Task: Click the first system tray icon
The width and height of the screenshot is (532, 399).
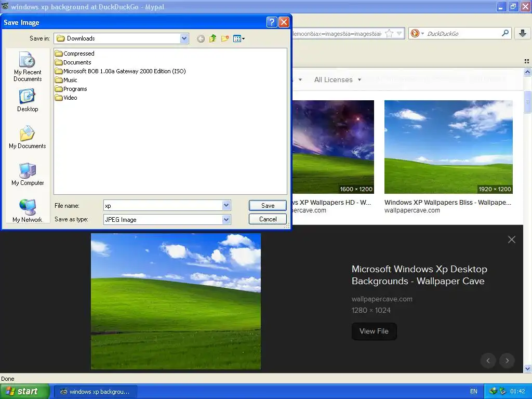Action: [493, 391]
